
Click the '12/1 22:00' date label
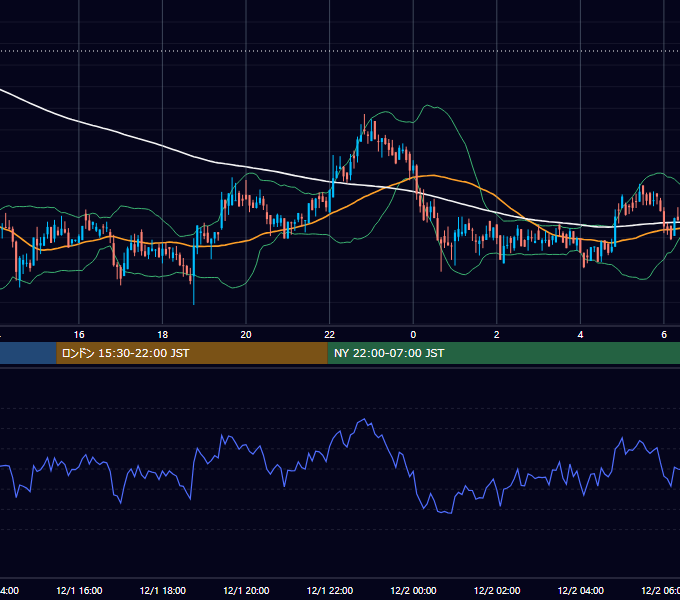[330, 591]
